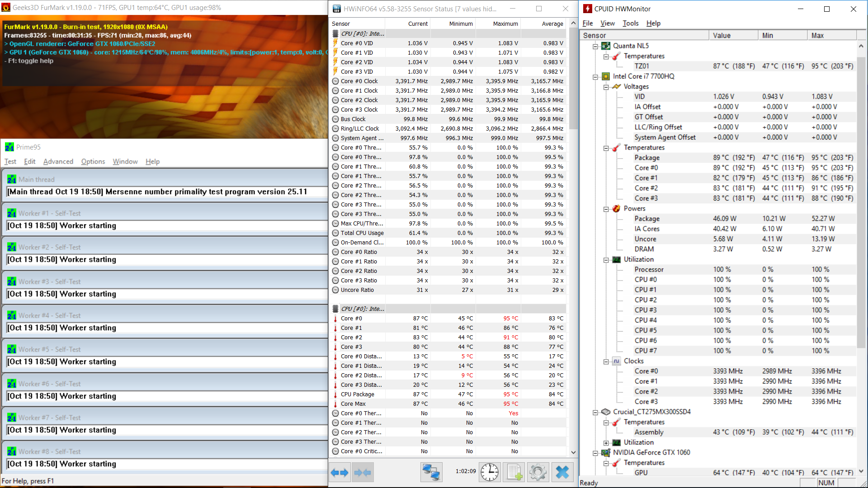Click the thermometer icon beside CPU Temperatures

[x=617, y=147]
